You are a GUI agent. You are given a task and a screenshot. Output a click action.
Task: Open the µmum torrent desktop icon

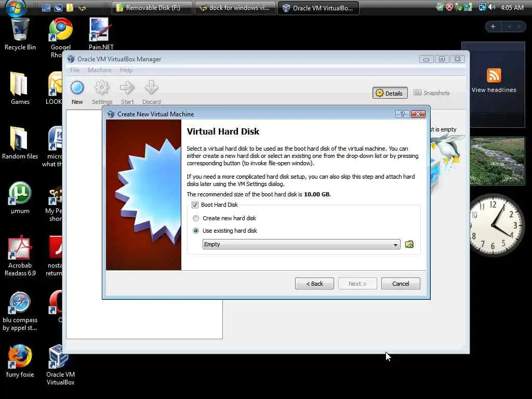(x=20, y=193)
